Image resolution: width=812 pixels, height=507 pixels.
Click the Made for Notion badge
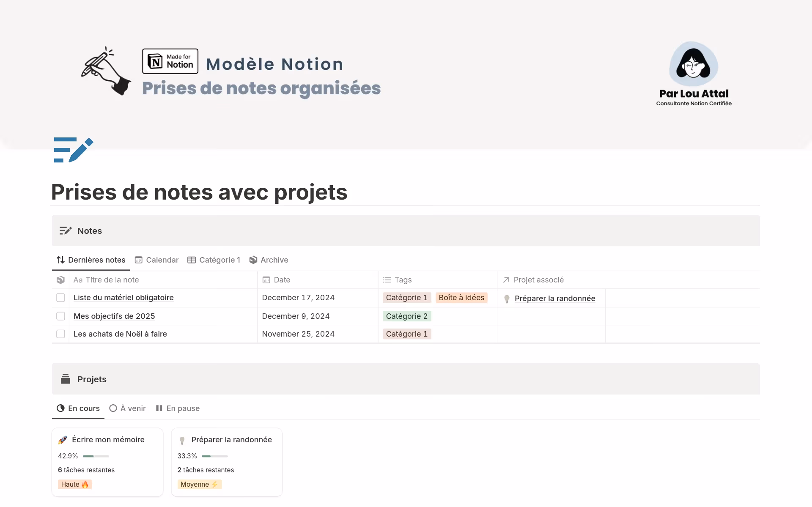tap(170, 61)
